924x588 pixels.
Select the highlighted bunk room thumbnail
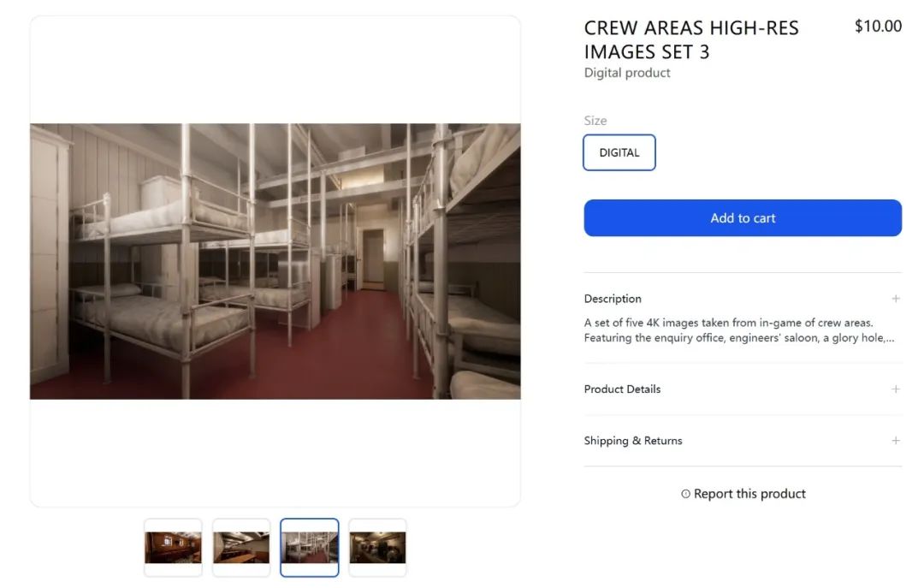pos(310,548)
